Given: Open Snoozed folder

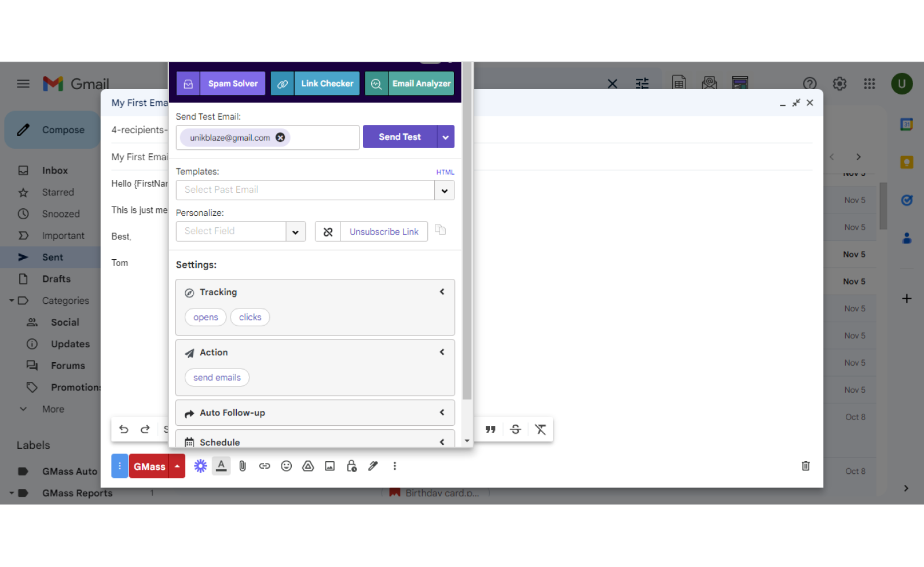Looking at the screenshot, I should click(61, 214).
